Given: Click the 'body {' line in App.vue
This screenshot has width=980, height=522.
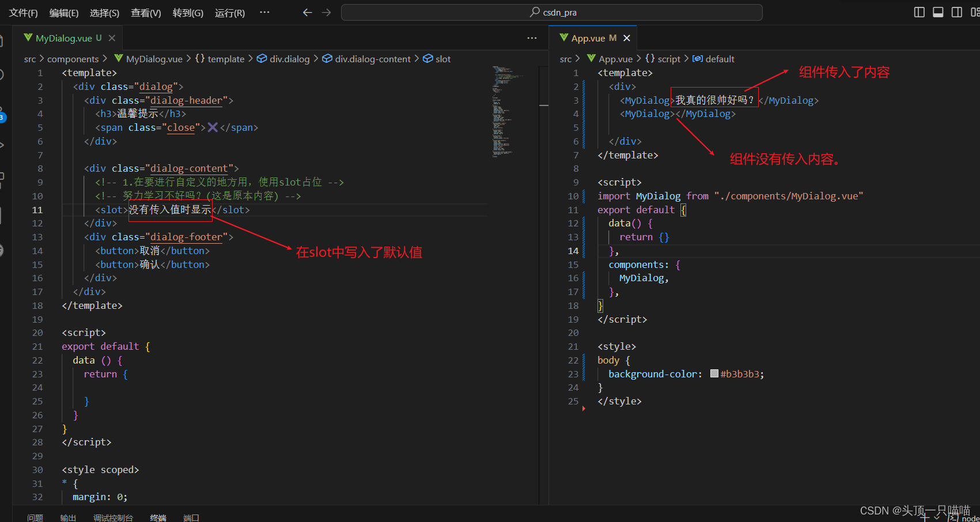Looking at the screenshot, I should [614, 360].
